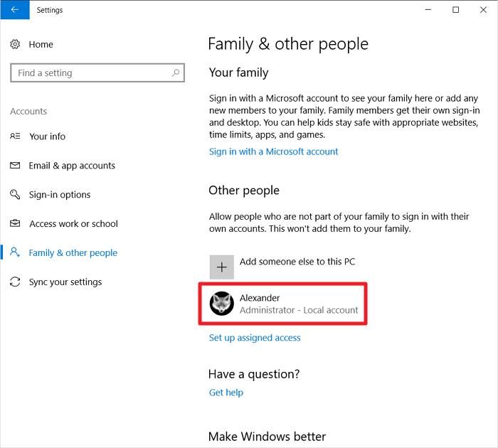The height and width of the screenshot is (448, 498).
Task: Click the plus icon to add someone
Action: coord(222,267)
